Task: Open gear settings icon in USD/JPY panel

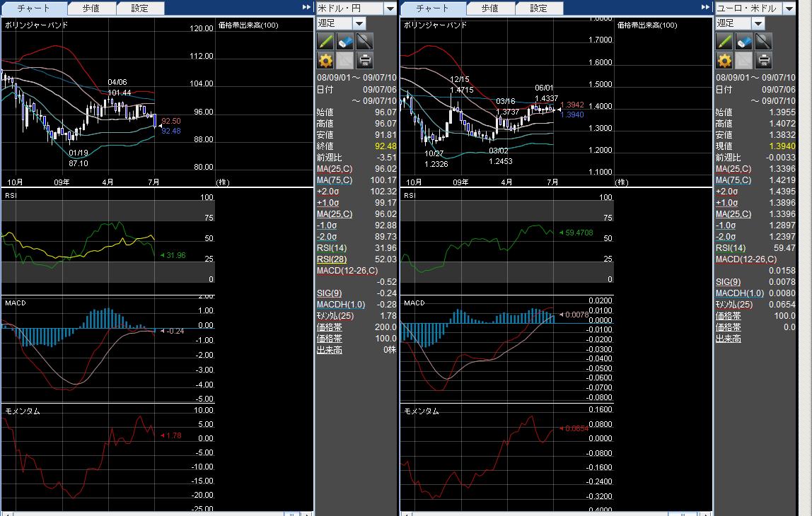Action: coord(326,60)
